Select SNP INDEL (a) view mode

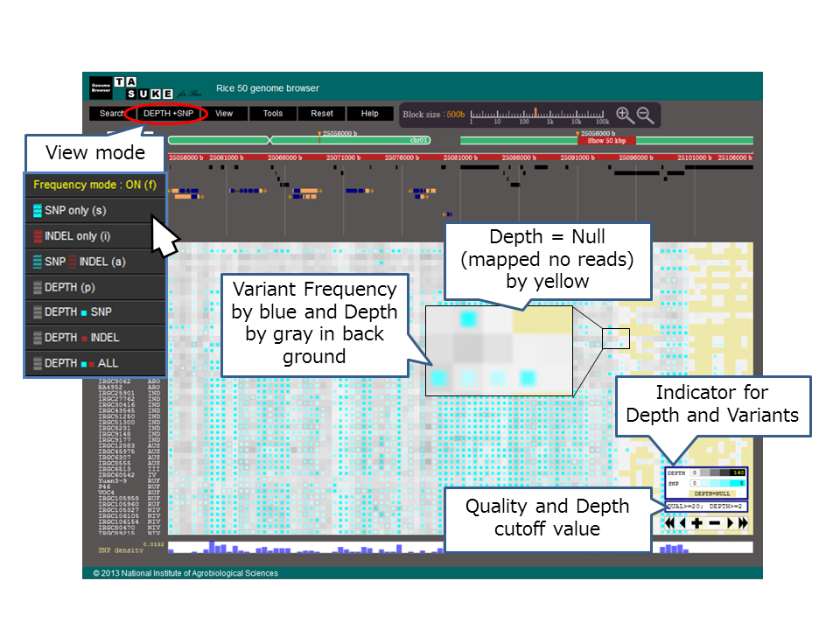(94, 262)
